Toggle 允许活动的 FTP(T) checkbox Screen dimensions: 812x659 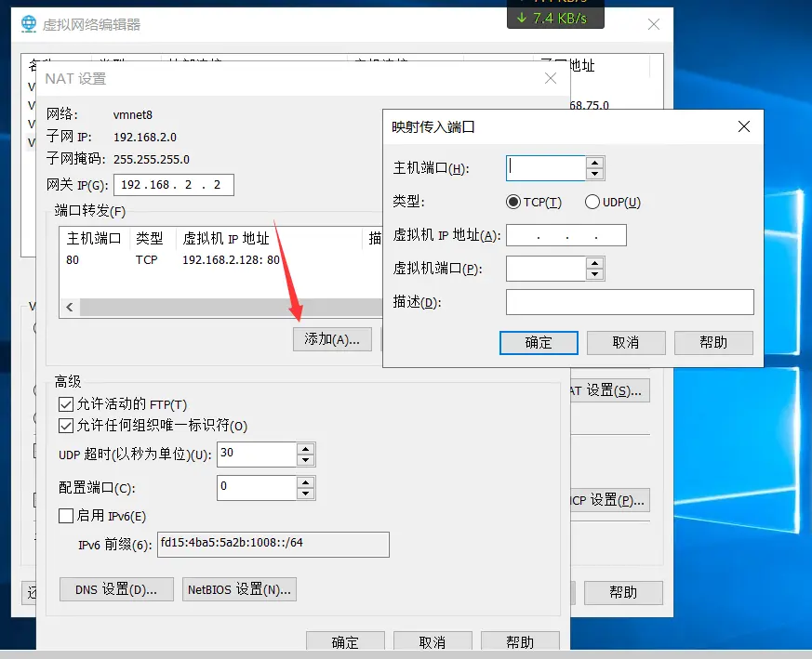66,404
